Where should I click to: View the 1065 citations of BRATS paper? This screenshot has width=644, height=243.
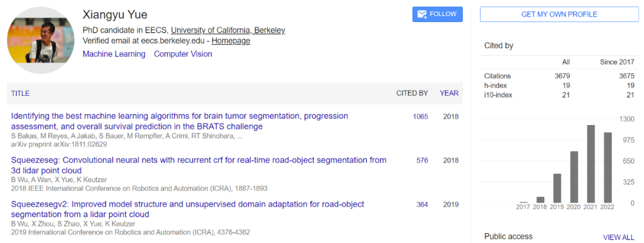[420, 116]
